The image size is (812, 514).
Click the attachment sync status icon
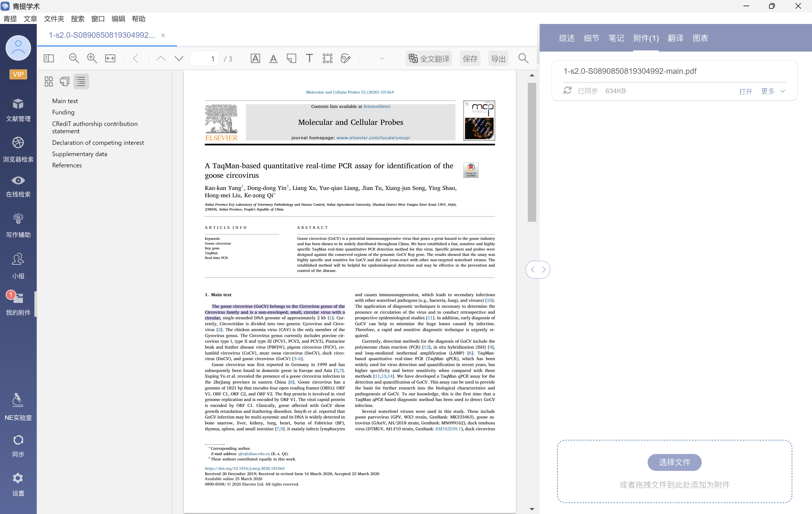coord(568,90)
